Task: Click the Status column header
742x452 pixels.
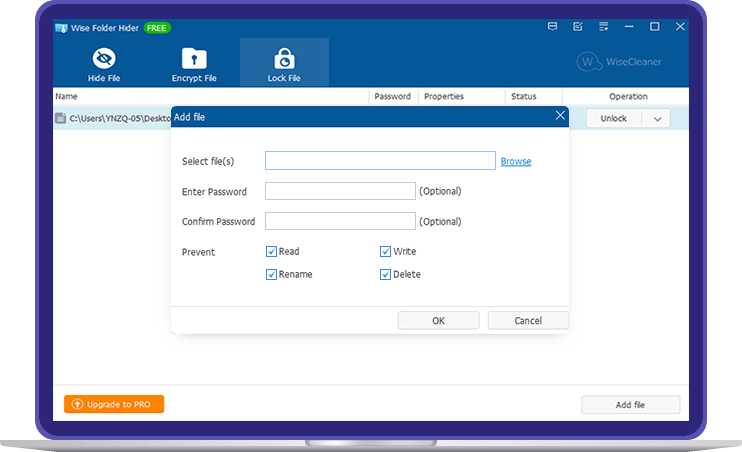Action: pyautogui.click(x=524, y=97)
